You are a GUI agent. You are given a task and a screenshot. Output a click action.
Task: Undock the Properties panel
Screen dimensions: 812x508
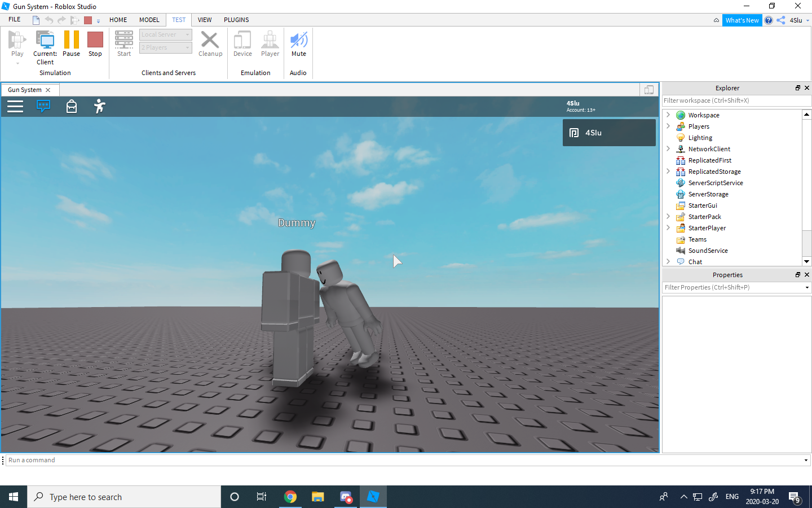(798, 275)
